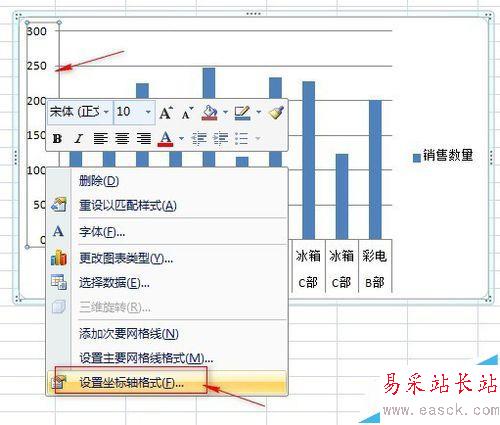Apply shape fill paint bucket
The image size is (500, 425).
[210, 113]
